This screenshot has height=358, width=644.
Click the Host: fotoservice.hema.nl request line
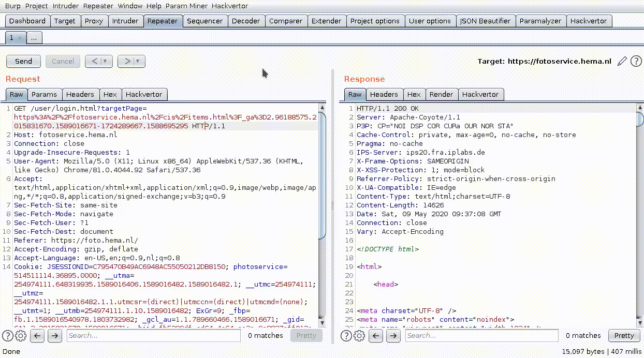66,135
